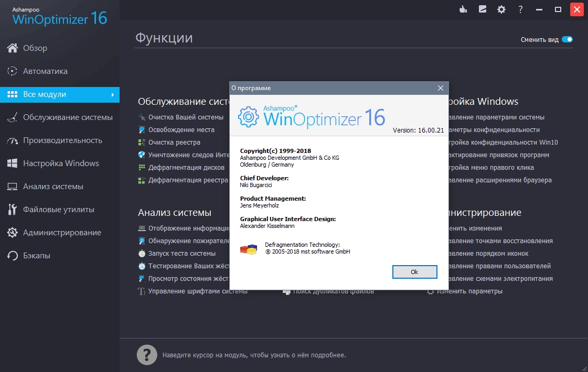Image resolution: width=588 pixels, height=372 pixels.
Task: Click the gear icon for Администрирование
Action: click(13, 233)
